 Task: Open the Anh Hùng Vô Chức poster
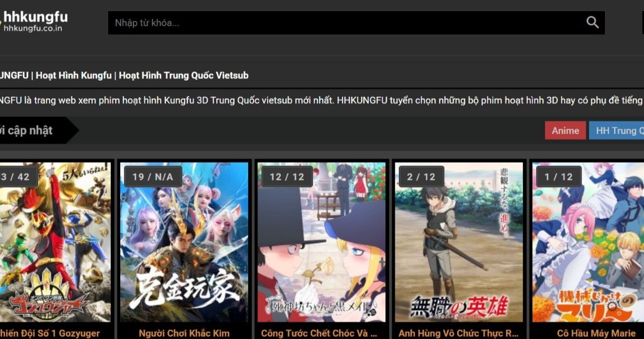click(x=459, y=242)
